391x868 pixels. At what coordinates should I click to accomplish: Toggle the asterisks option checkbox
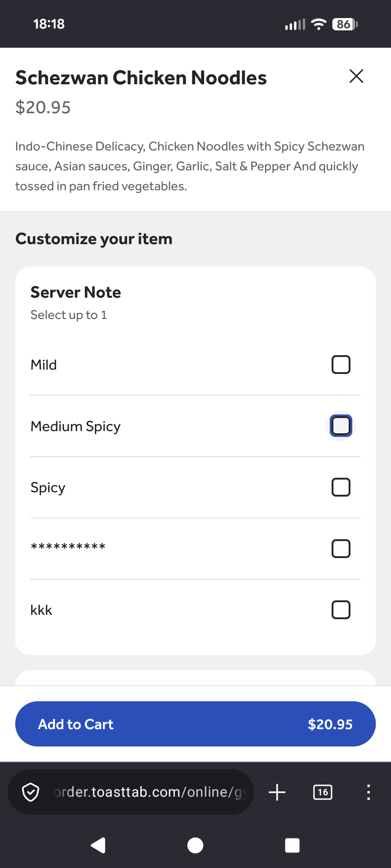(x=341, y=549)
